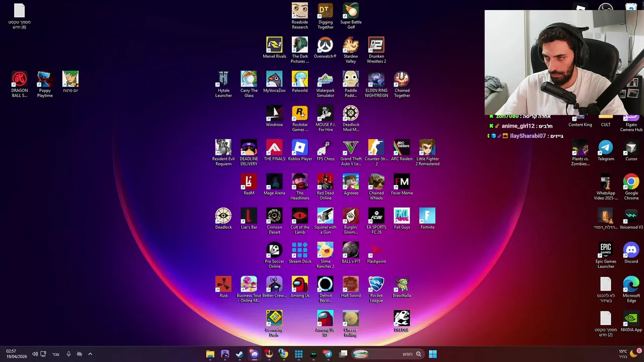Launch Palworld from the desktop
This screenshot has height=362, width=644.
tap(300, 82)
